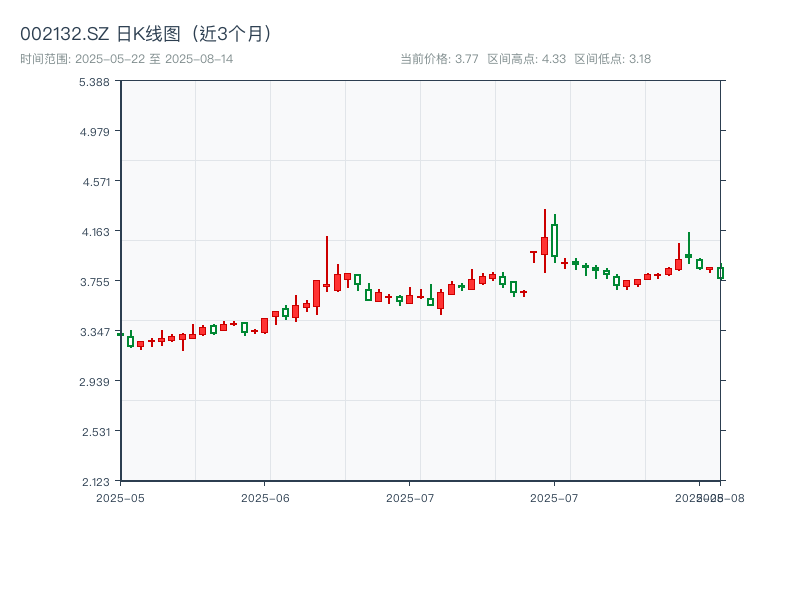The height and width of the screenshot is (600, 800).
Task: Click the 区间高点 4.33 label
Action: pyautogui.click(x=526, y=59)
